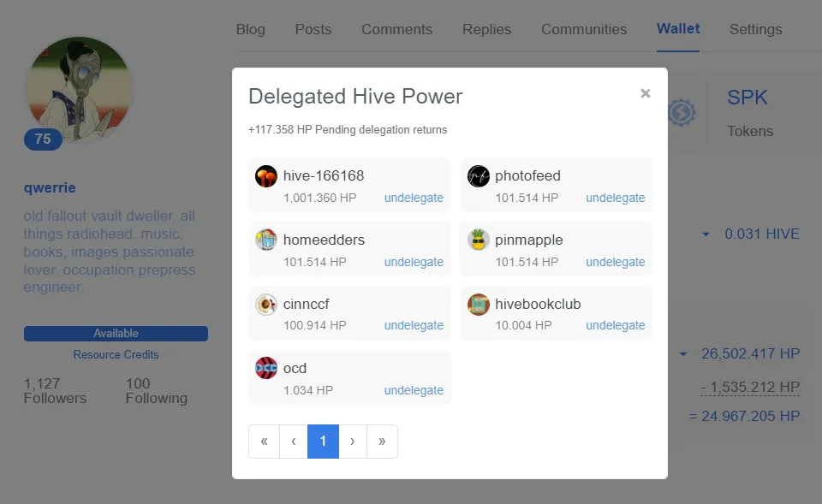822x504 pixels.
Task: Click the homeedders avatar icon
Action: click(266, 240)
